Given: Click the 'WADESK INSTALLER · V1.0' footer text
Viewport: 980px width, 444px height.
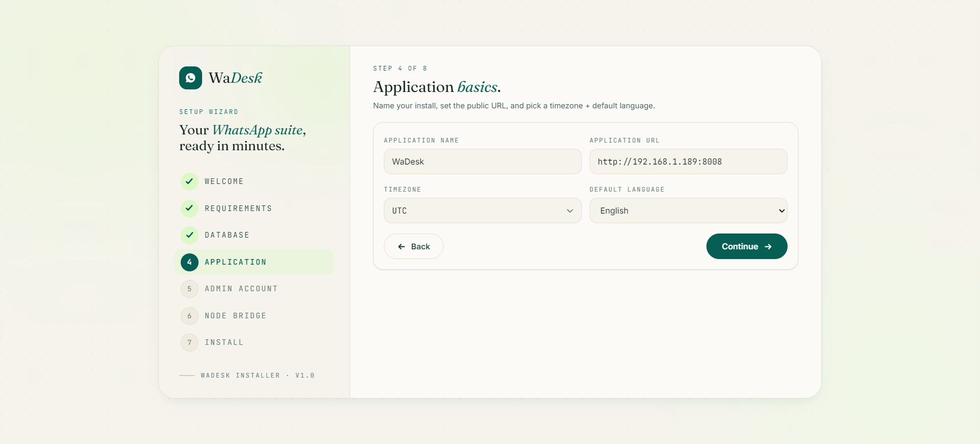Looking at the screenshot, I should tap(258, 376).
